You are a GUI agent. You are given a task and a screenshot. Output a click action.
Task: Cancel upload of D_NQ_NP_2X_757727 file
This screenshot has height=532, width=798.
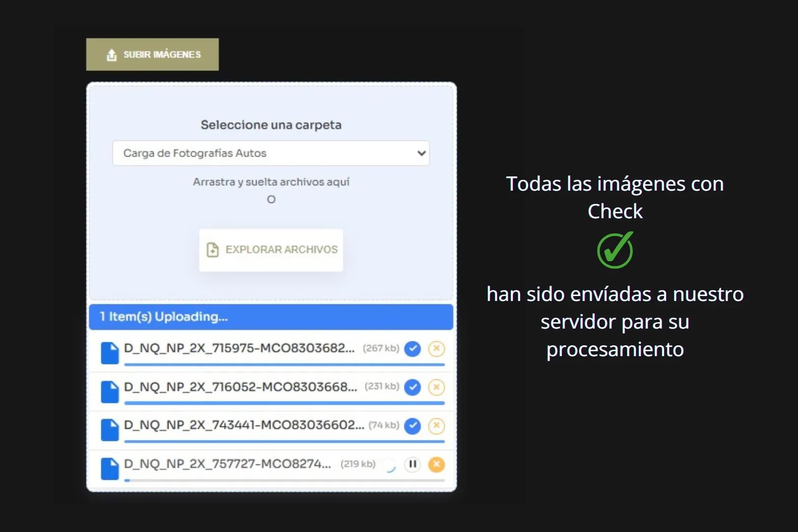point(436,464)
